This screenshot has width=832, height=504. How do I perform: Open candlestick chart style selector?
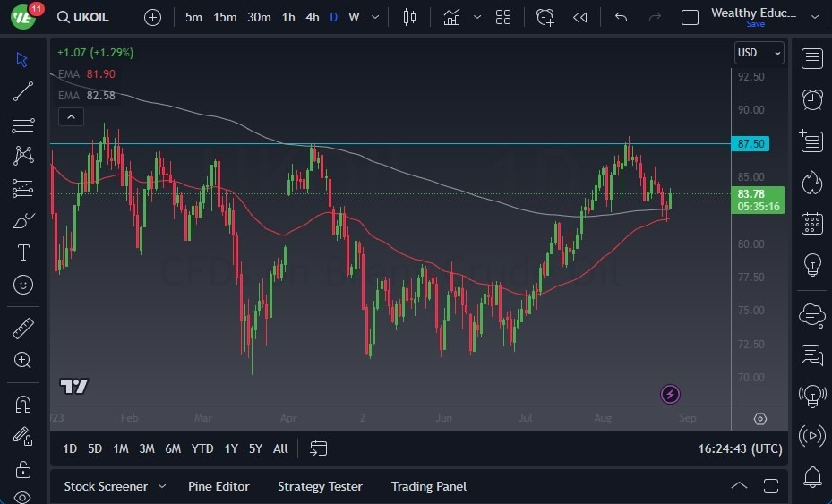[x=410, y=17]
